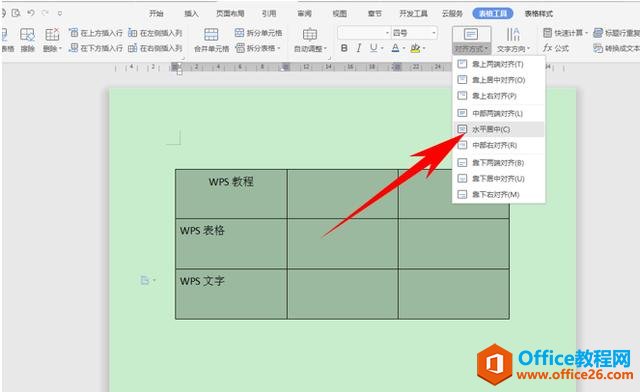Click the paste options icon left of table

point(147,280)
